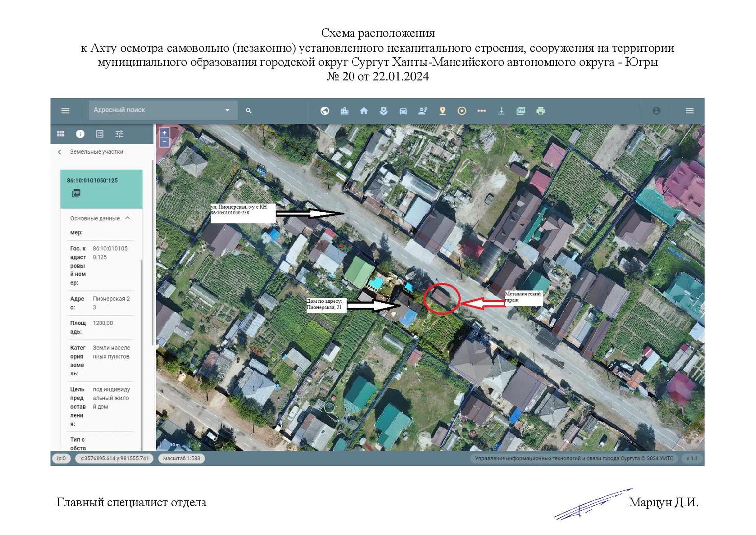756x535 pixels.
Task: Zoom out with the map minus button
Action: 165,142
